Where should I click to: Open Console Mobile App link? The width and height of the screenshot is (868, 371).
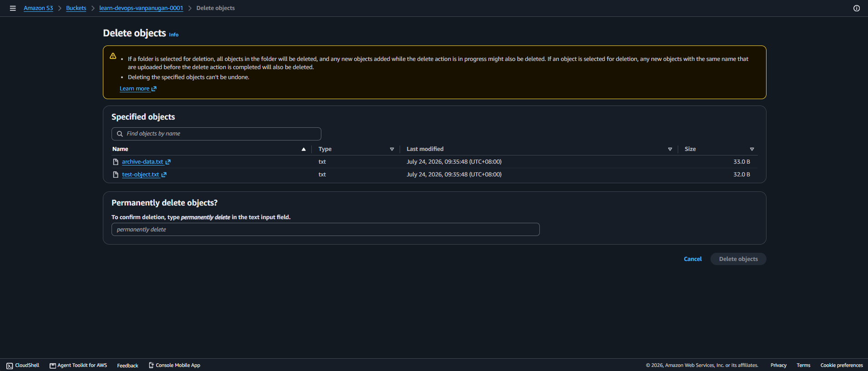174,366
